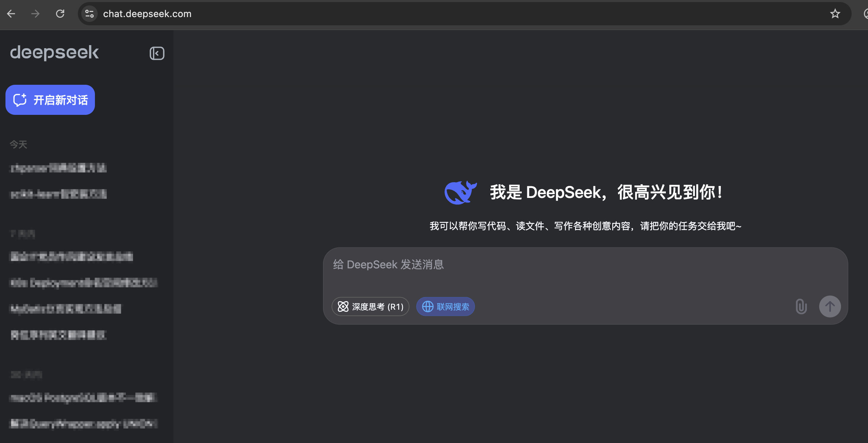Click the DeepSeek whale logo
The image size is (868, 443).
tap(460, 192)
